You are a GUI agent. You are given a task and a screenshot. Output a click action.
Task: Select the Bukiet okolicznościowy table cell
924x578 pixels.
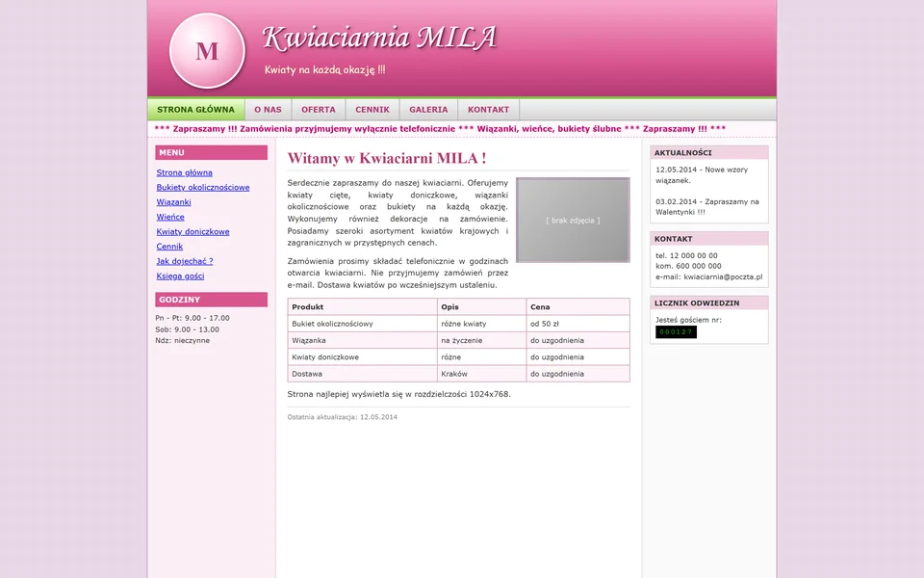363,324
